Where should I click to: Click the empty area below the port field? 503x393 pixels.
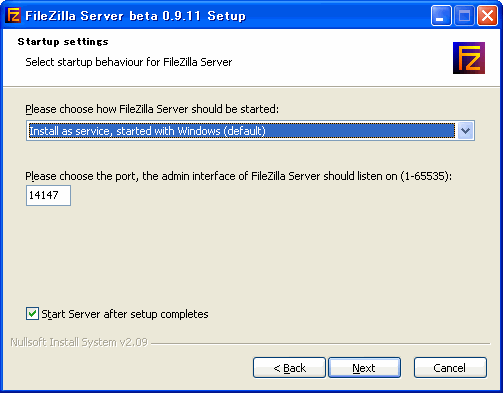tap(250, 253)
